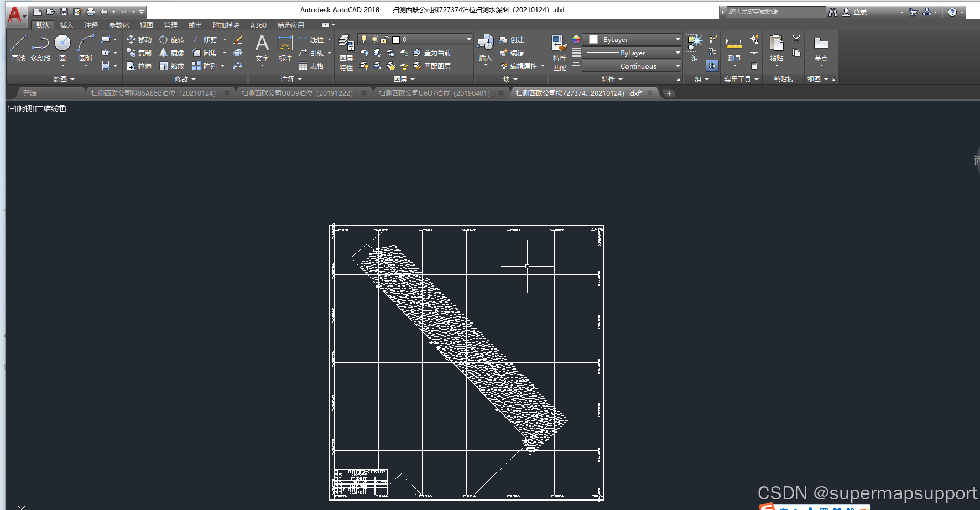Switch to the 插入 ribbon tab

(x=66, y=25)
